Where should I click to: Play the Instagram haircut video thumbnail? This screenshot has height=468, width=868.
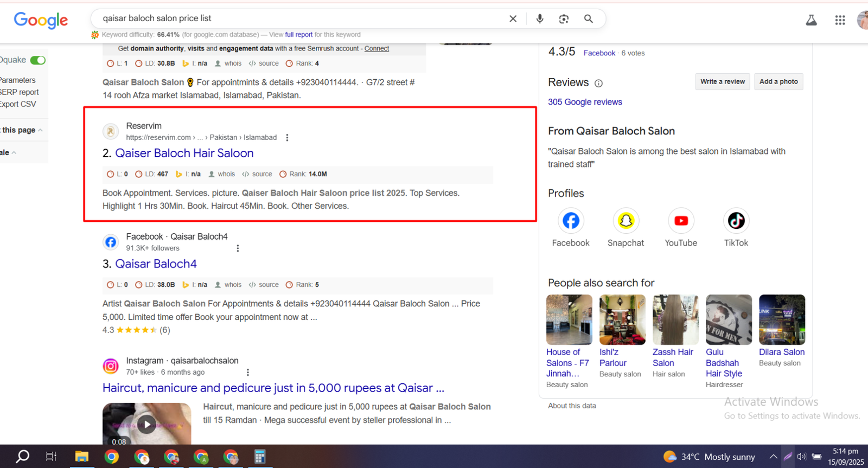point(146,424)
